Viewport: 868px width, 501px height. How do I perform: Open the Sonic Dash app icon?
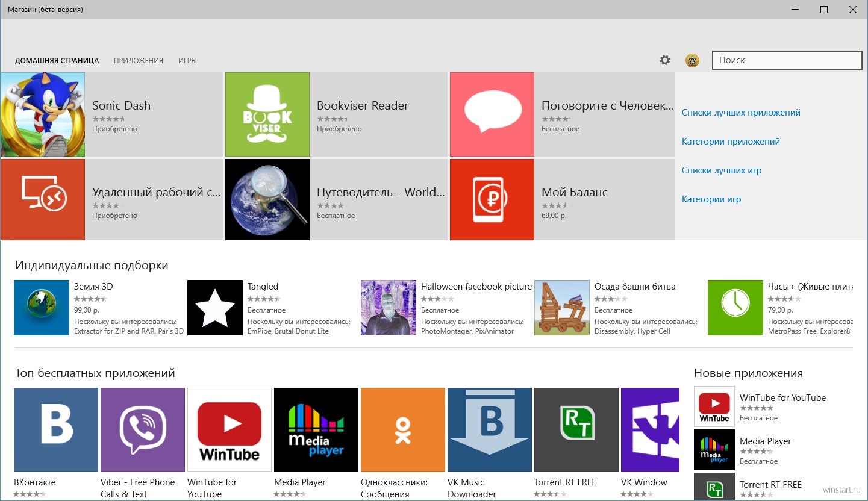pos(43,114)
